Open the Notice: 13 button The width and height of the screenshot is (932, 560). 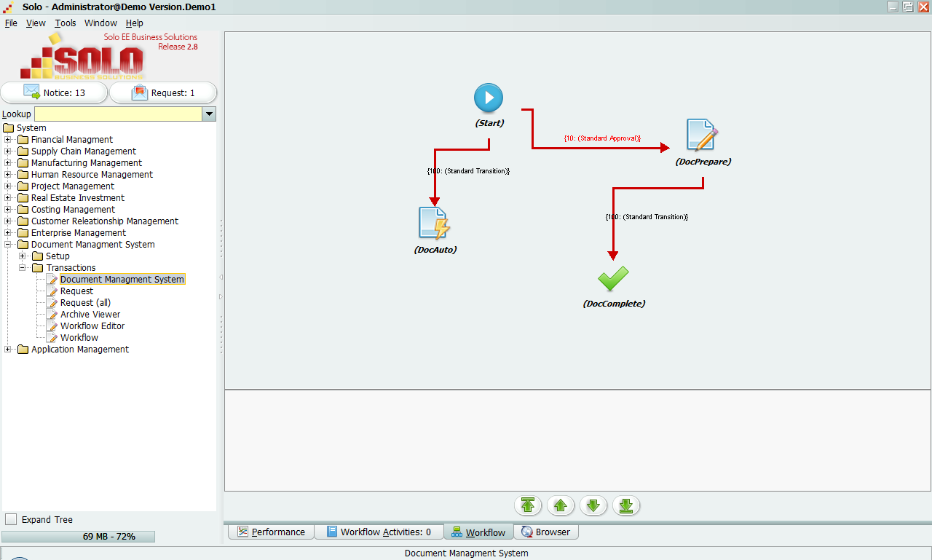tap(54, 92)
